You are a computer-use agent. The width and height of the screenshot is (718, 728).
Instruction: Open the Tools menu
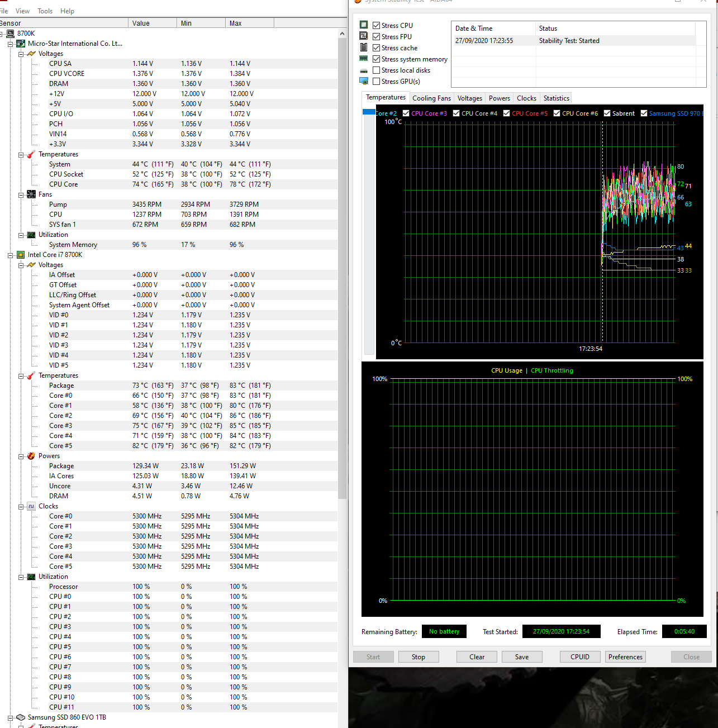(x=45, y=11)
